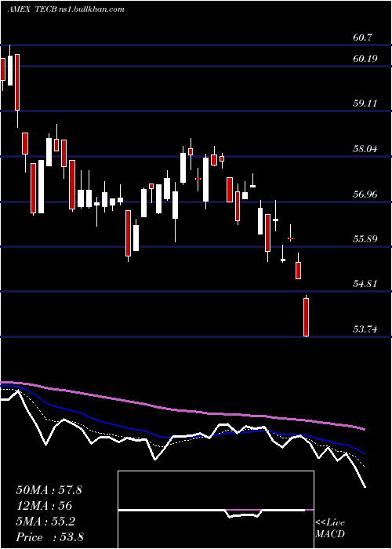Click the pink 50MA line

(182, 410)
